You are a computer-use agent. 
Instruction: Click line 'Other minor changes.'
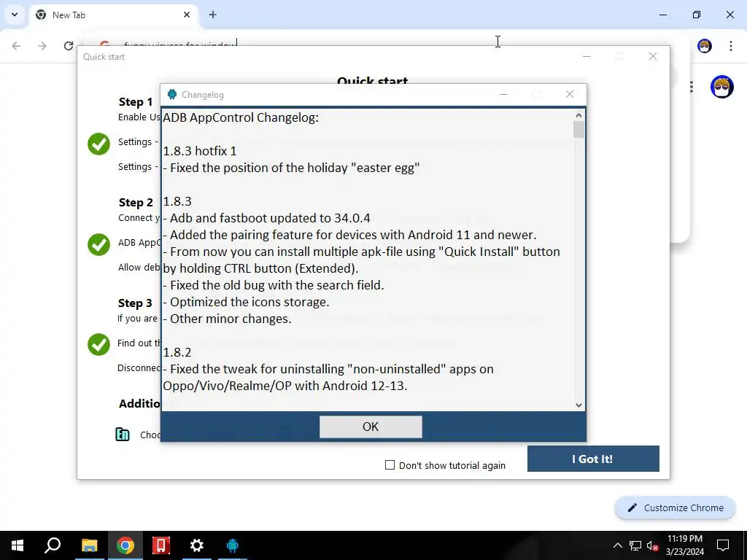click(227, 319)
